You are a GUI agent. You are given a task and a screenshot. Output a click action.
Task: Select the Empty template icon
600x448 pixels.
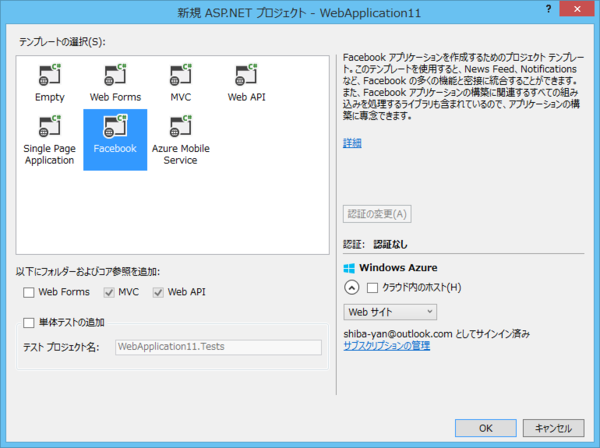[50, 75]
